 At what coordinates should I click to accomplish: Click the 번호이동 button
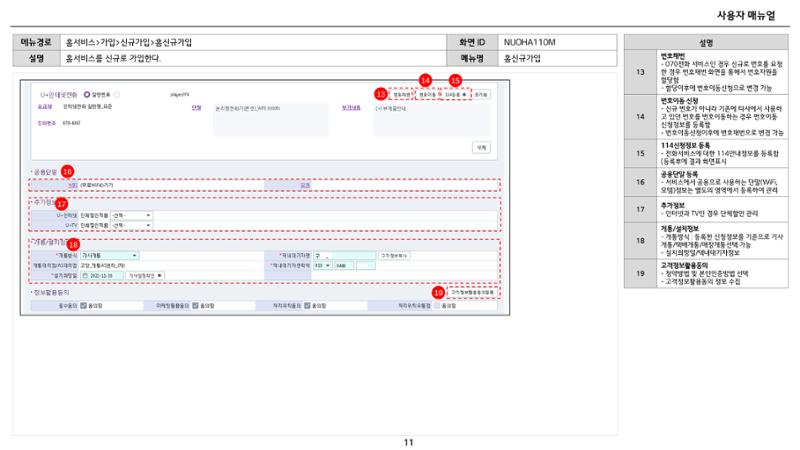pyautogui.click(x=428, y=94)
